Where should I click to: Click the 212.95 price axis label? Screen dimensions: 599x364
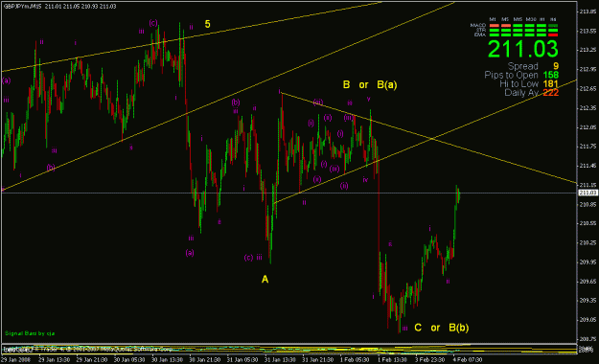tap(588, 69)
